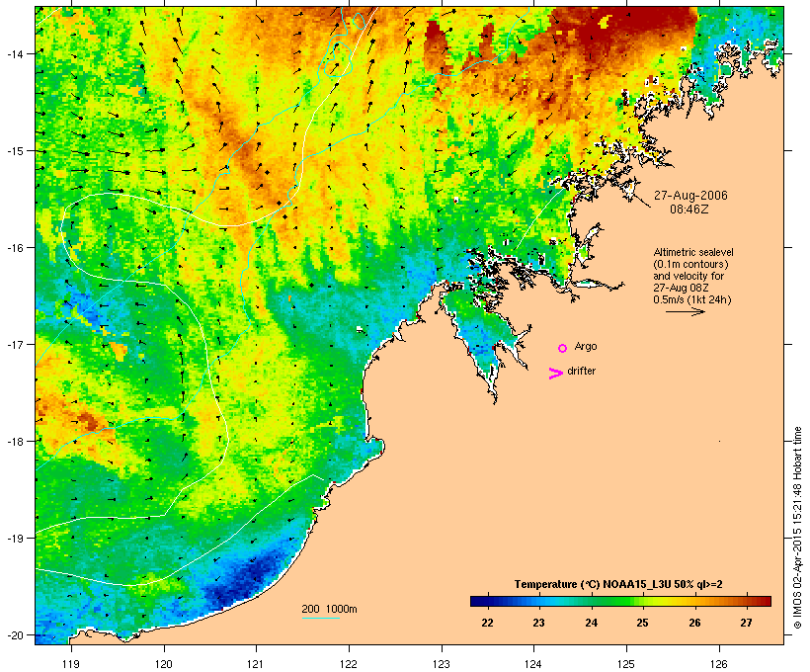Click the 'and velocity for' caption line
This screenshot has width=810, height=672.
(x=688, y=276)
